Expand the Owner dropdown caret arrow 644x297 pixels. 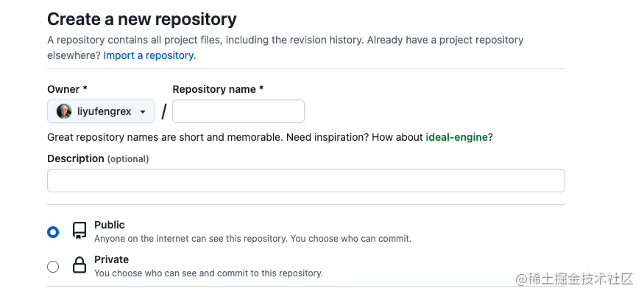coord(143,112)
